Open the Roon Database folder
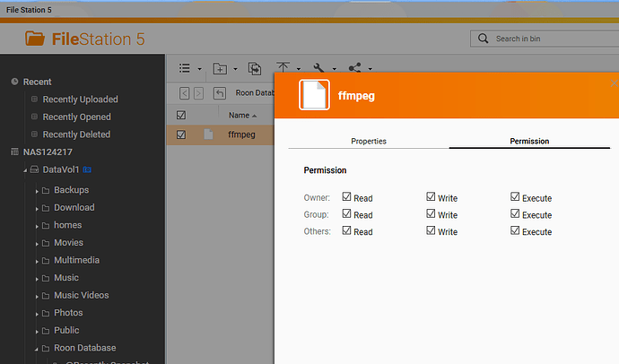The width and height of the screenshot is (619, 364). 85,348
